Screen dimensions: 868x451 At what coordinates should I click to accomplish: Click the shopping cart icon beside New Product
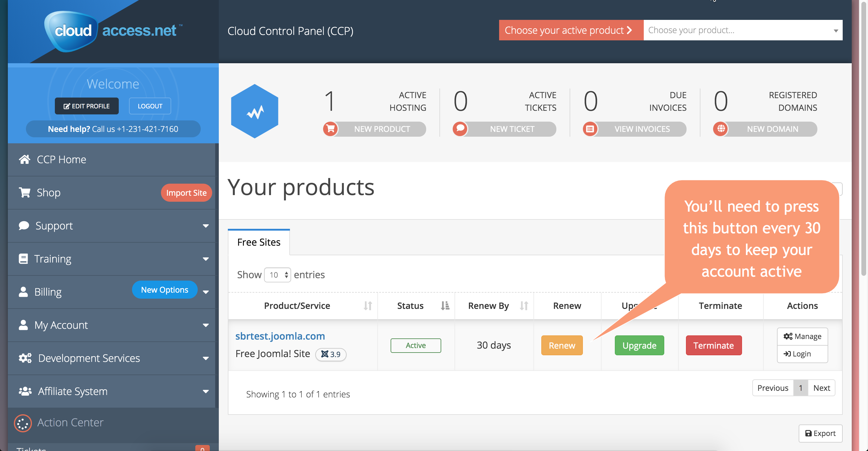pos(331,129)
